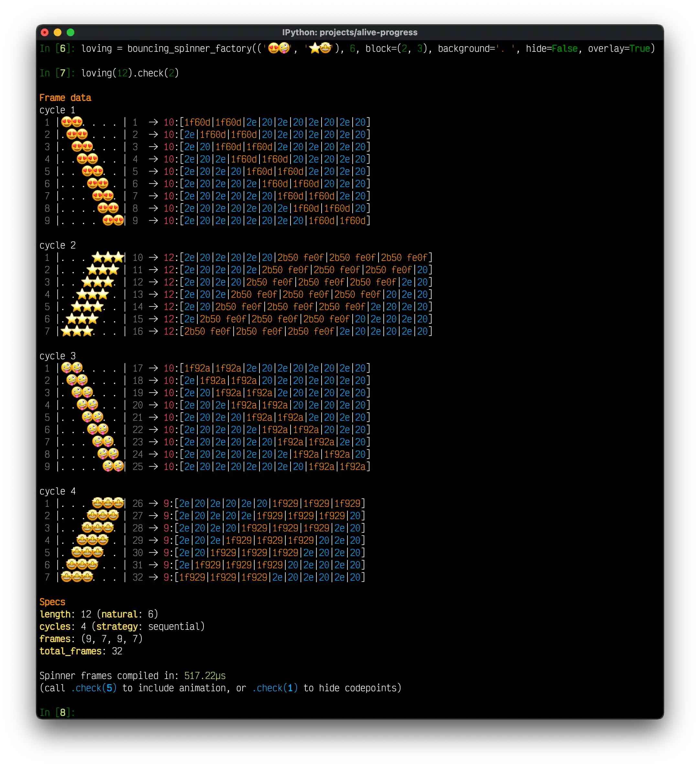Click the overlay=True argument text
Screen dimensions: 700x767
tap(619, 49)
